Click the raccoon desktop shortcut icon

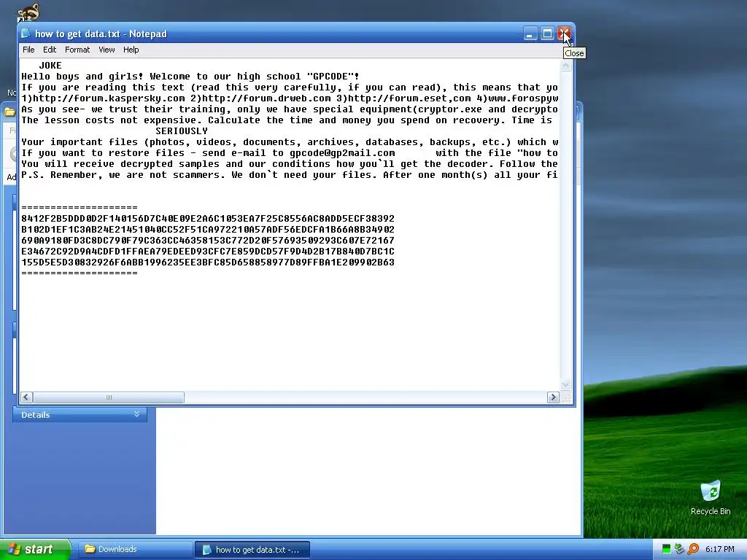click(28, 13)
